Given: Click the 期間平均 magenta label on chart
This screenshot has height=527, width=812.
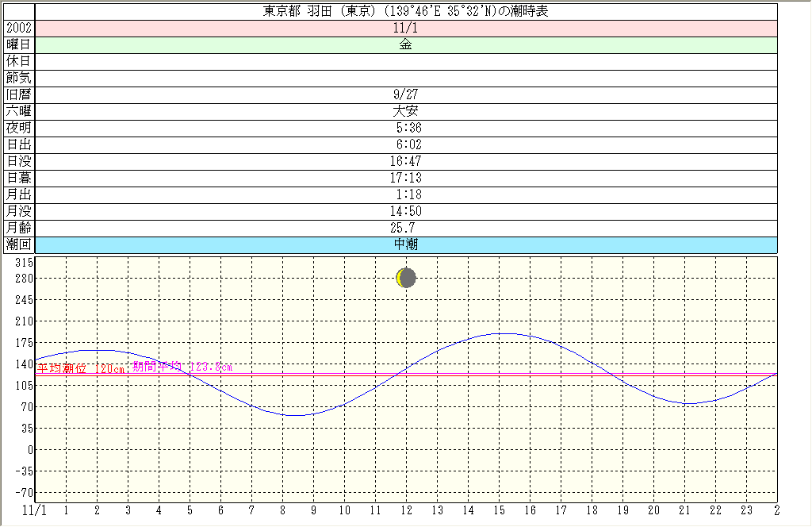Looking at the screenshot, I should [x=182, y=367].
